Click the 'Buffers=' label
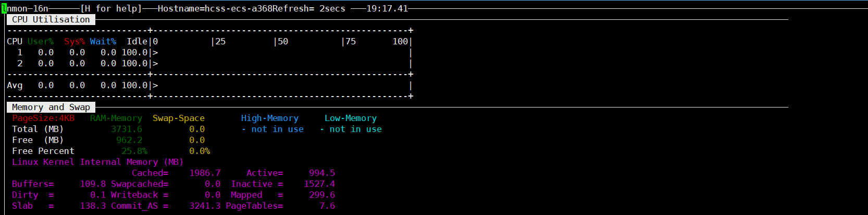868x215 pixels. (x=33, y=184)
